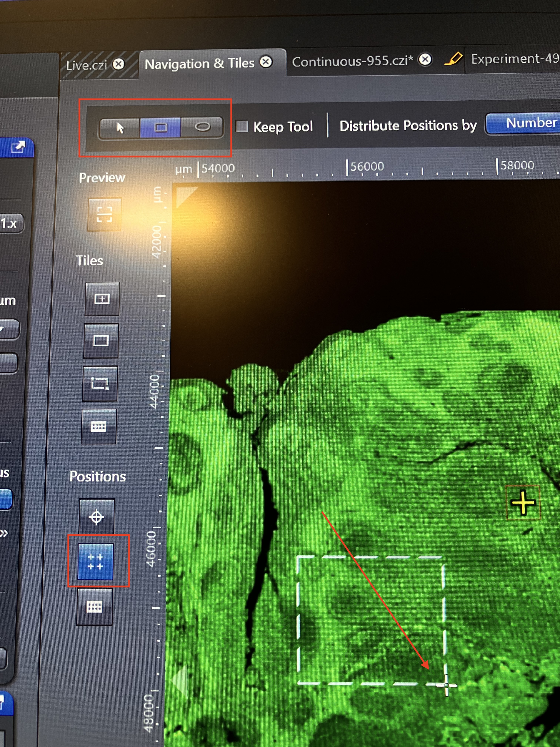This screenshot has height=747, width=560.
Task: Close the Navigation & Tiles tab
Action: pyautogui.click(x=266, y=62)
